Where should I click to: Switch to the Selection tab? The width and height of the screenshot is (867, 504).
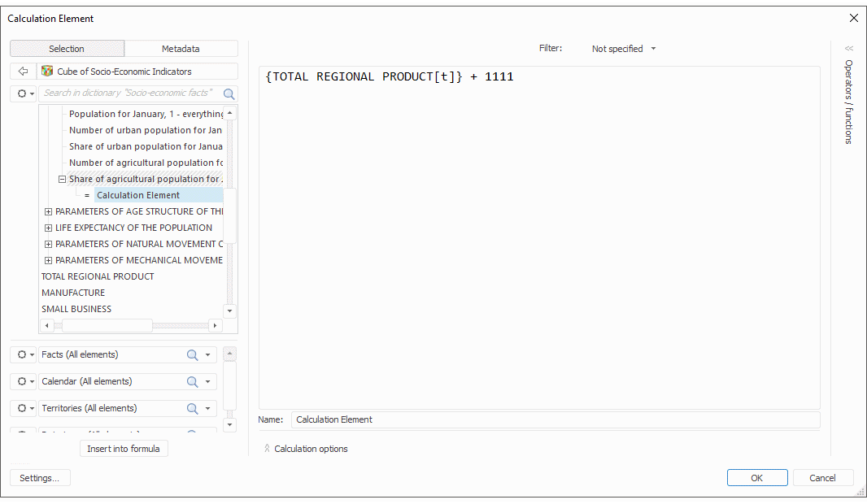[67, 49]
